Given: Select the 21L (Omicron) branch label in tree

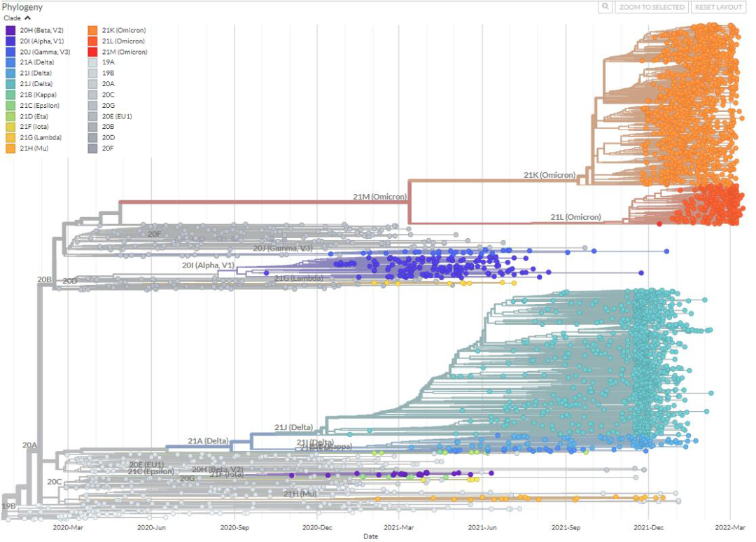Looking at the screenshot, I should [575, 217].
